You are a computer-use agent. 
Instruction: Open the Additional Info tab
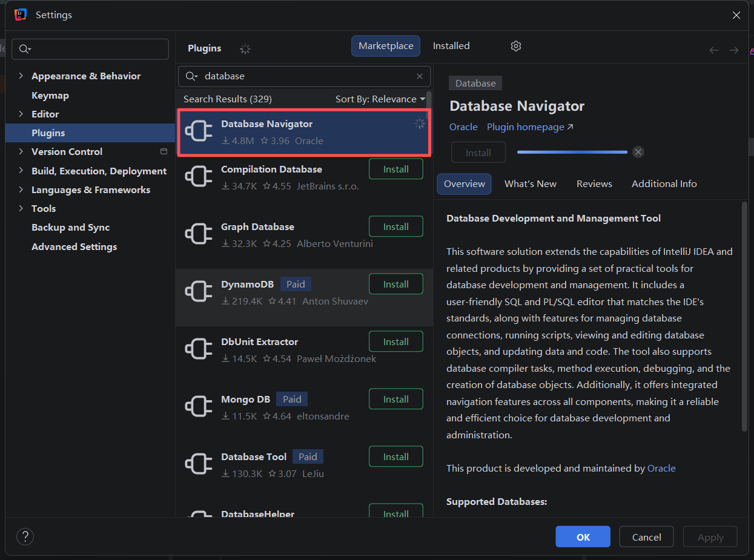[x=664, y=184]
